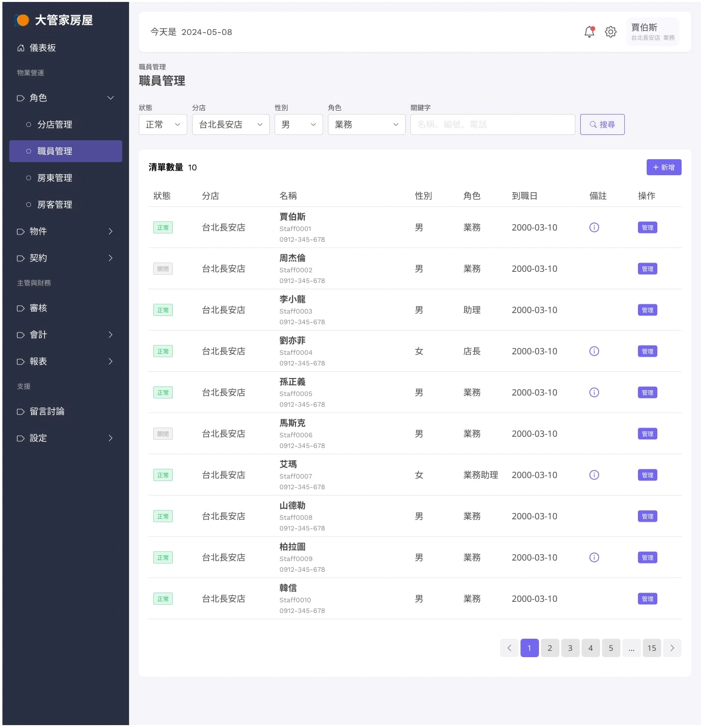Click the settings gear in top bar
Image resolution: width=701 pixels, height=728 pixels.
[x=611, y=32]
